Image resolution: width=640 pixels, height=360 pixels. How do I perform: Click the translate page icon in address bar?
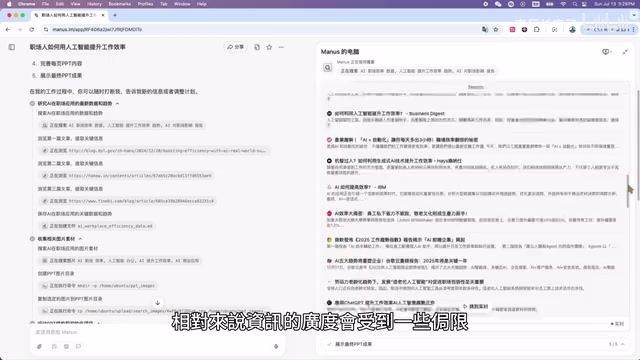tap(484, 29)
